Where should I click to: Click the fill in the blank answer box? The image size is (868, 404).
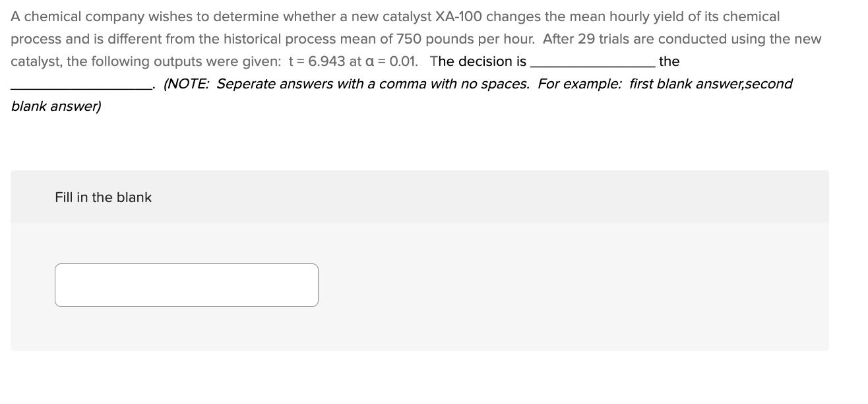(187, 285)
